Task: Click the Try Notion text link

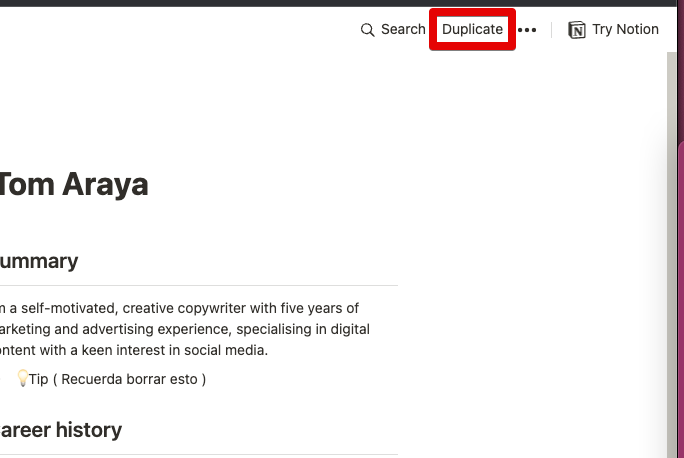Action: coord(625,29)
